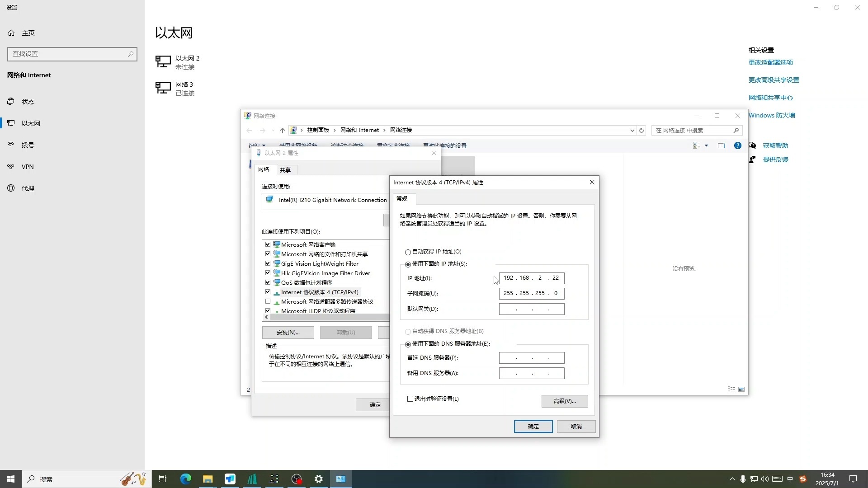The height and width of the screenshot is (488, 868).
Task: Select the 以太网 2 adapter icon
Action: coord(163,61)
